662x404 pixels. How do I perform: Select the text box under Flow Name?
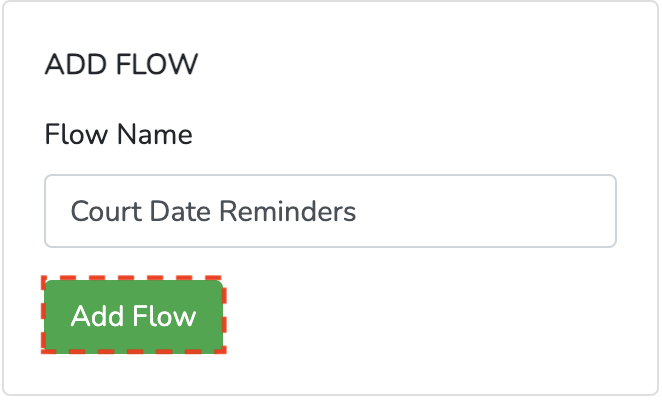[x=330, y=211]
